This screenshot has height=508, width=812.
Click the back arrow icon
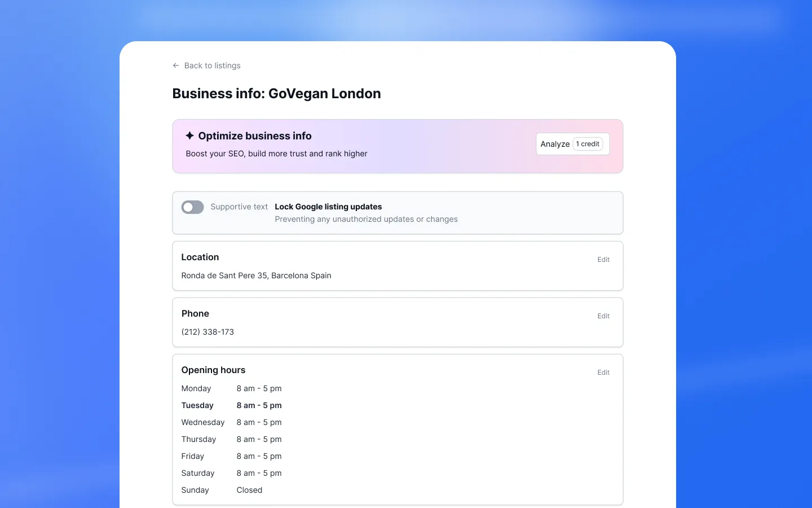tap(175, 65)
